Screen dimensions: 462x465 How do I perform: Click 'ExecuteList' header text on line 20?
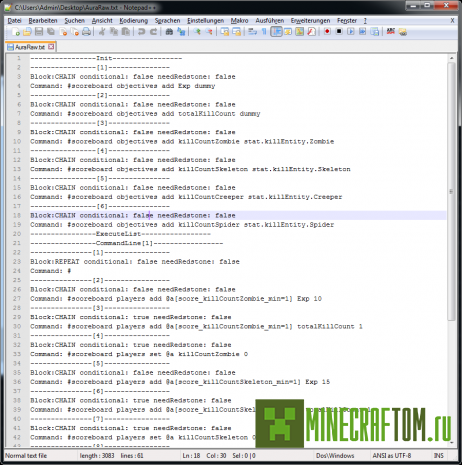(x=118, y=234)
